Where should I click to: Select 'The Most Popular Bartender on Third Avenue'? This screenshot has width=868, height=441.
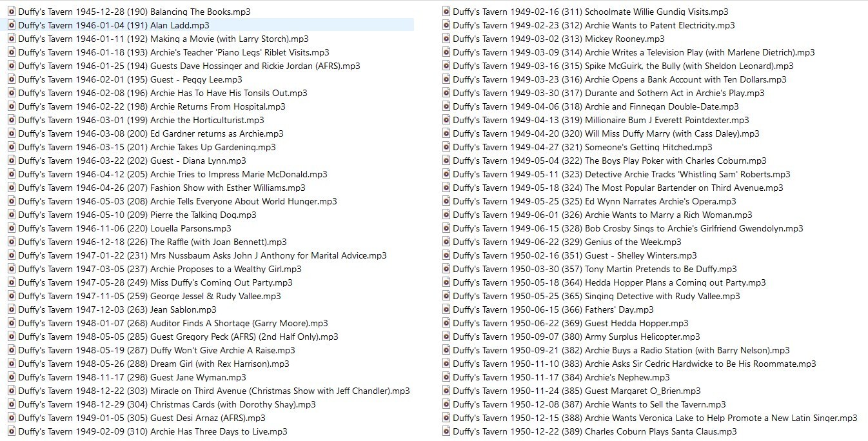pyautogui.click(x=618, y=188)
